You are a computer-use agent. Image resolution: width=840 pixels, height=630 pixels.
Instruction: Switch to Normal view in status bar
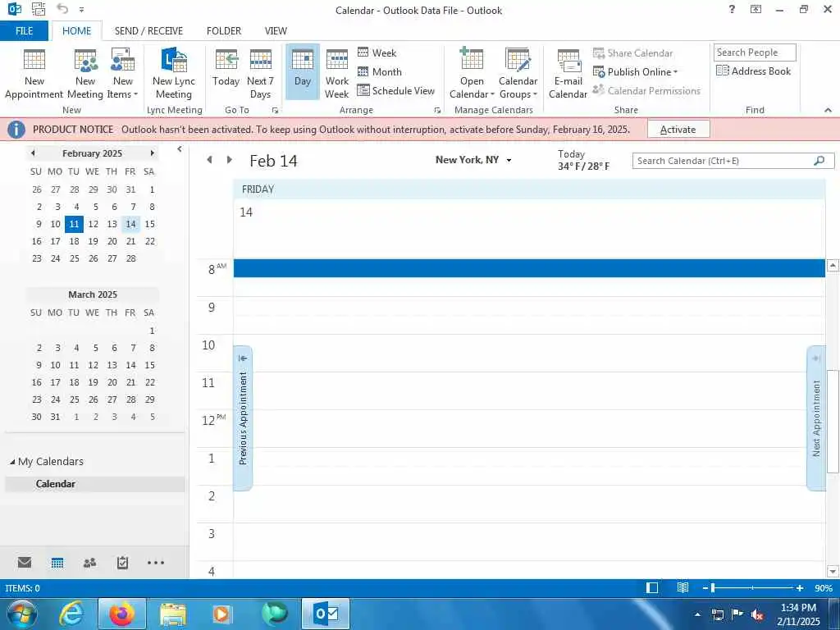[x=652, y=587]
